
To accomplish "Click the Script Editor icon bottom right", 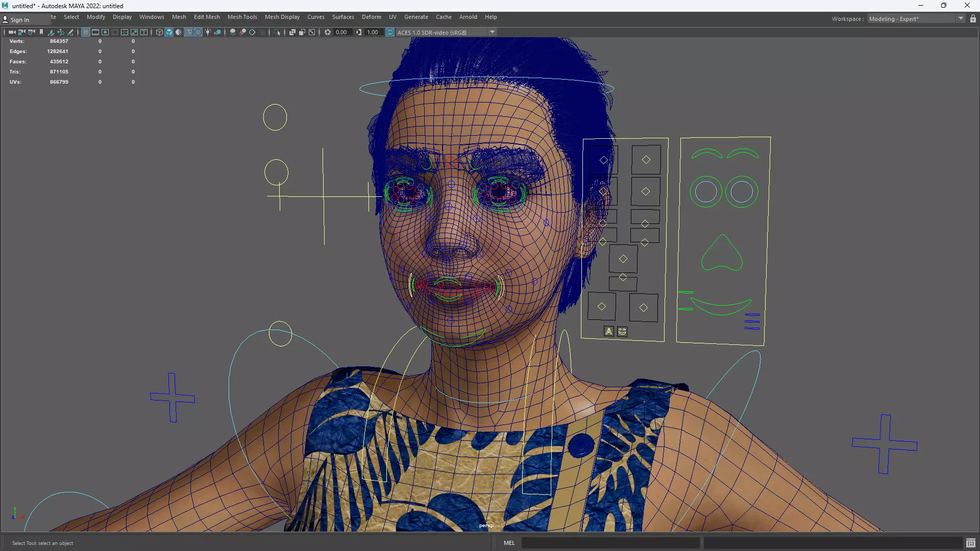I will coord(971,543).
